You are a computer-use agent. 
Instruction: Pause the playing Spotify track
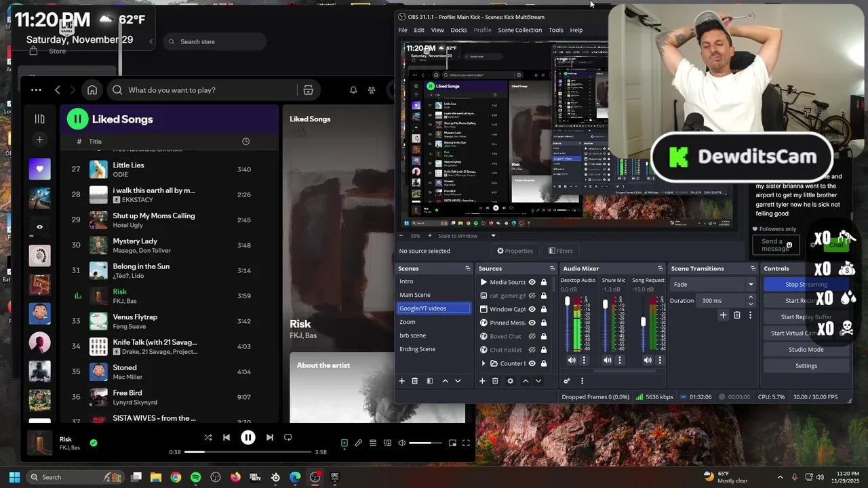248,438
